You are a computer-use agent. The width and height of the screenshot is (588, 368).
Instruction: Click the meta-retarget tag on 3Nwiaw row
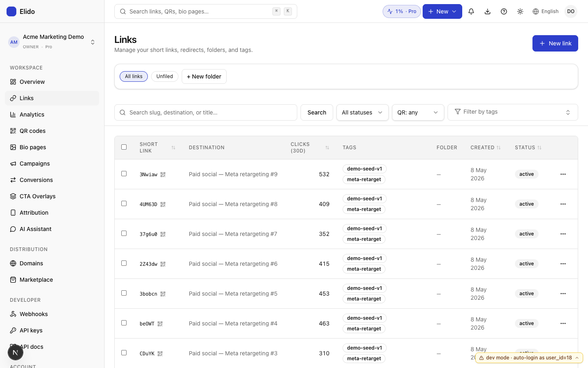[x=364, y=180]
